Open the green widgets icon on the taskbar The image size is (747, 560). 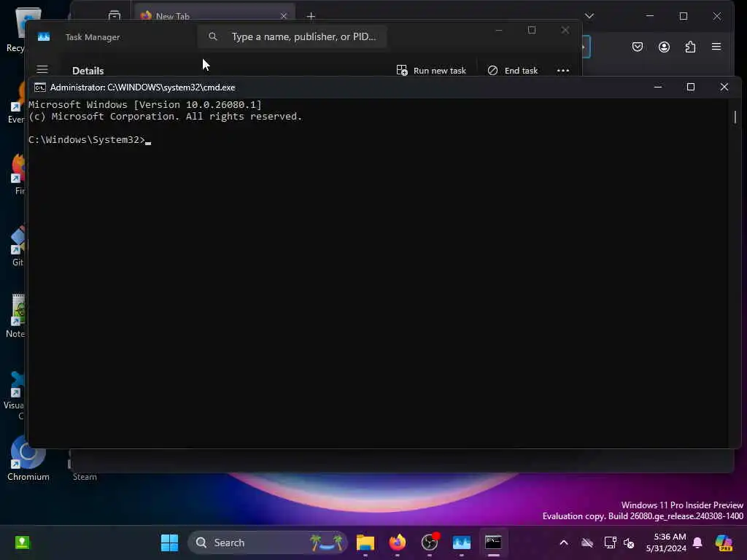[x=22, y=542]
